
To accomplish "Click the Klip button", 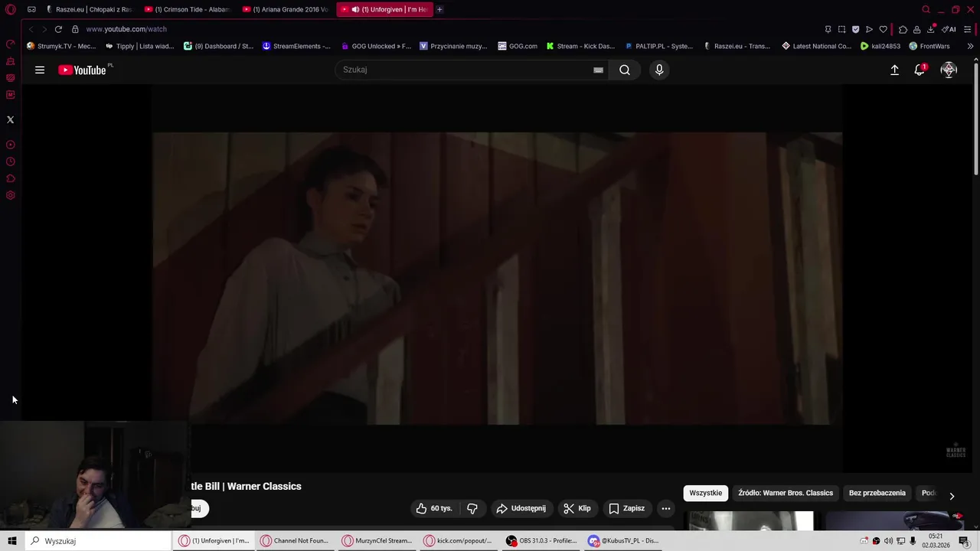I will tap(577, 508).
